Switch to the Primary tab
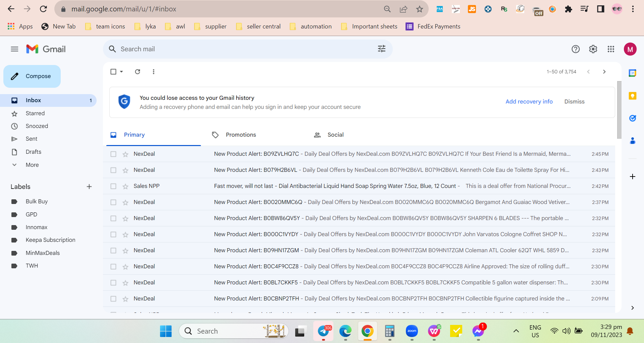Viewport: 644px width, 343px height. [x=154, y=135]
